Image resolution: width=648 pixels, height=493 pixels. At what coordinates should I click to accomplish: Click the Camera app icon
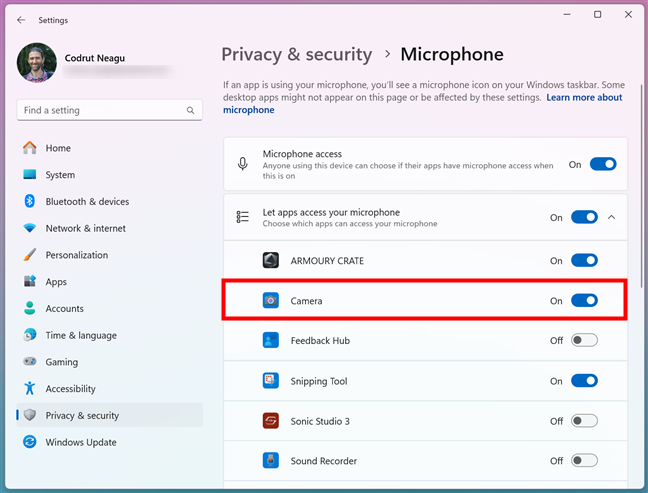[271, 300]
